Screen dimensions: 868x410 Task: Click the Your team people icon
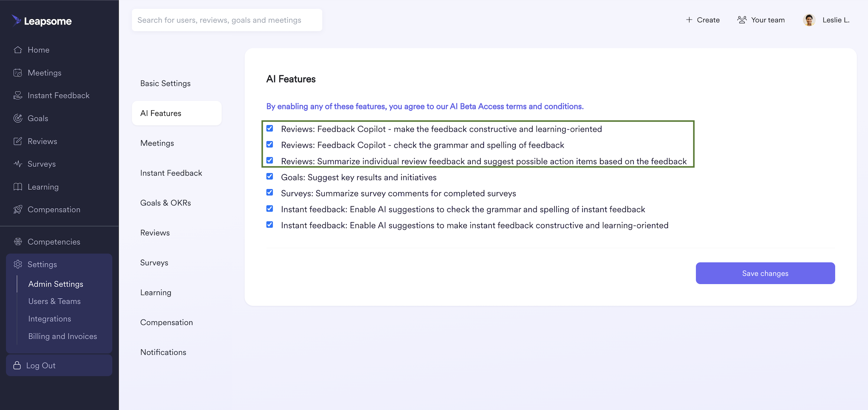(742, 20)
